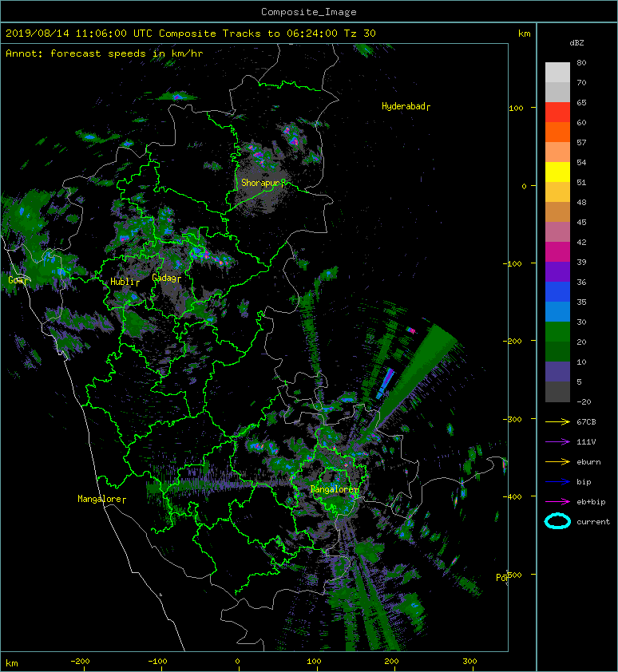
Task: Select the 35 value on dBZ scale
Action: click(x=581, y=302)
